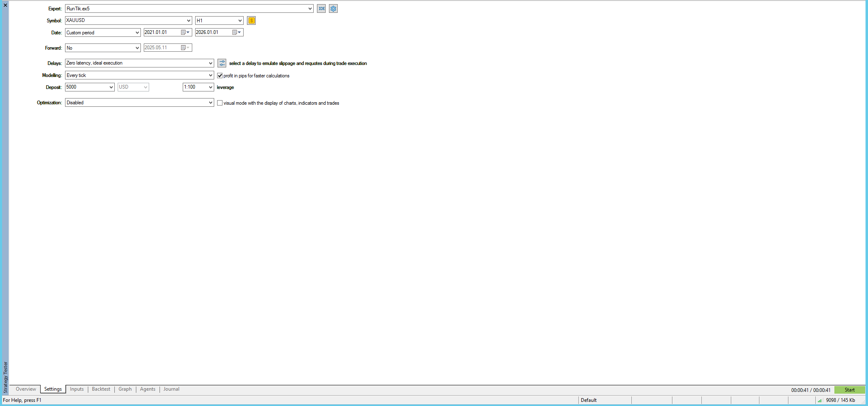
Task: Open expert settings gear icon
Action: click(333, 9)
